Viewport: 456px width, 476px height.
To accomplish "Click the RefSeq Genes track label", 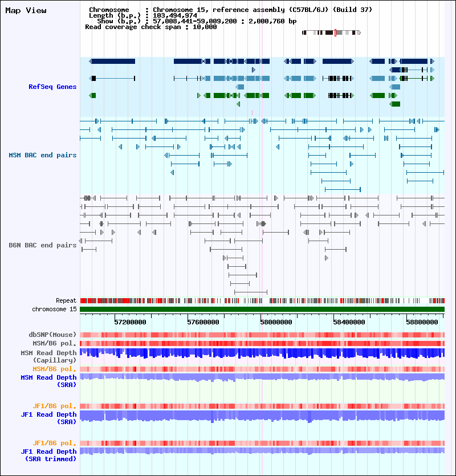I will click(52, 87).
